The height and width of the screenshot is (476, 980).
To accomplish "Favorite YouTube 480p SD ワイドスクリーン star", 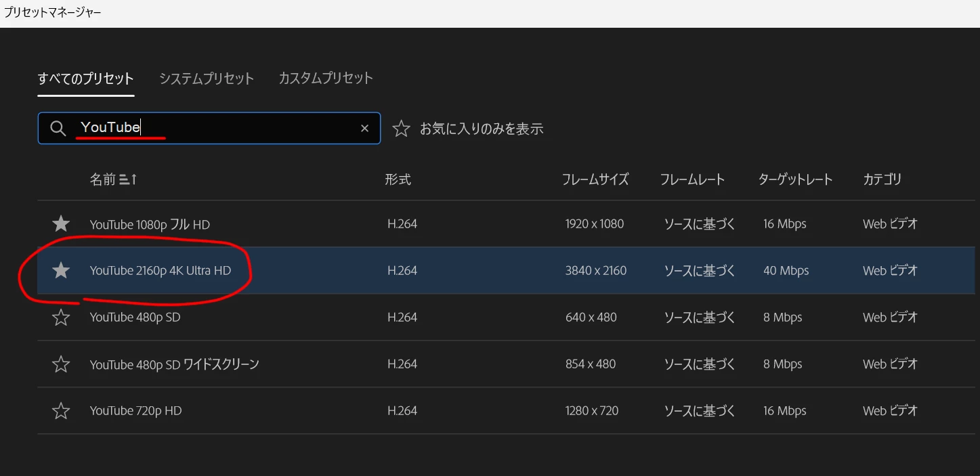I will [61, 364].
